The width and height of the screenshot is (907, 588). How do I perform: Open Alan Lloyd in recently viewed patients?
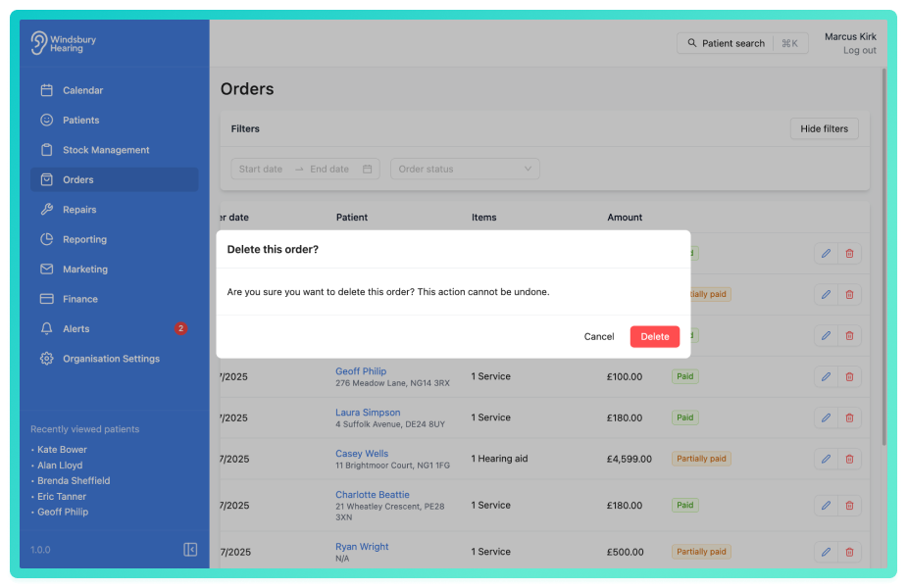coord(60,465)
